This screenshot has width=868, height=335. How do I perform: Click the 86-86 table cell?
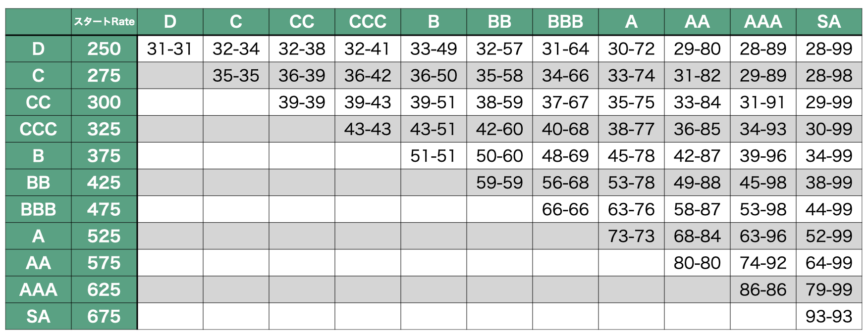tap(763, 289)
